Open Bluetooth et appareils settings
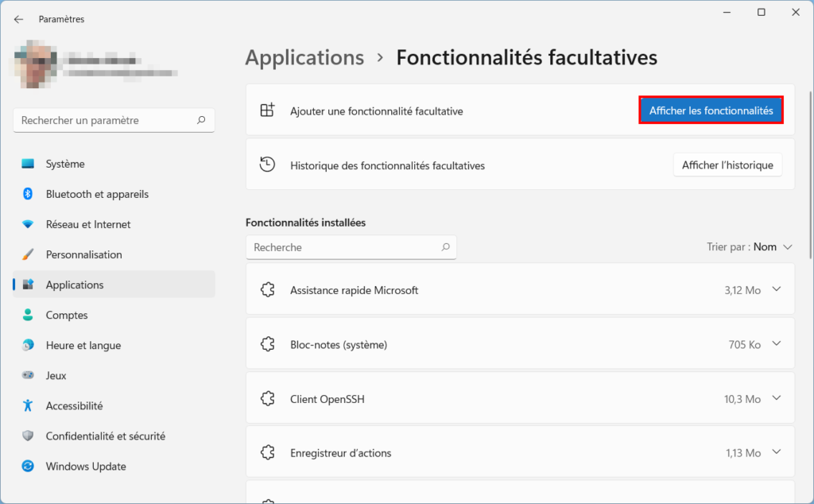 [114, 194]
